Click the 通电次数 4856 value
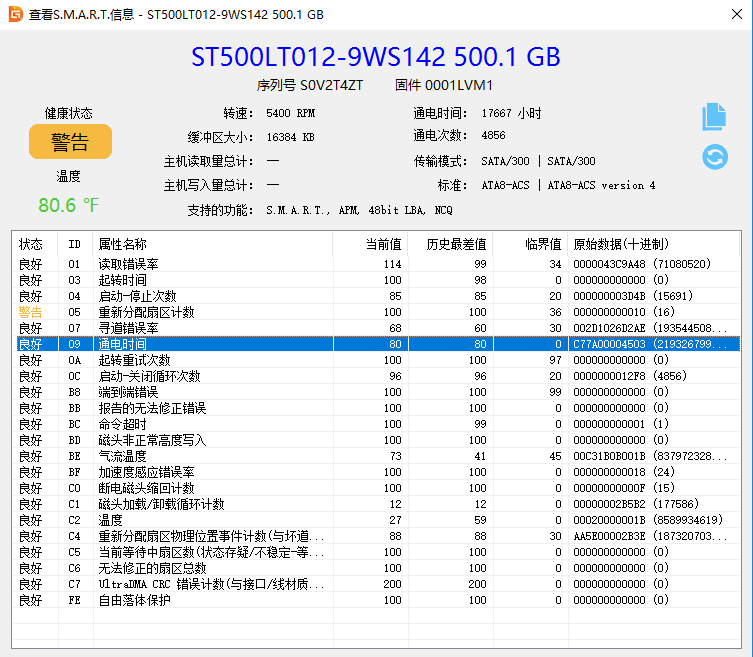The height and width of the screenshot is (657, 753). click(x=493, y=135)
